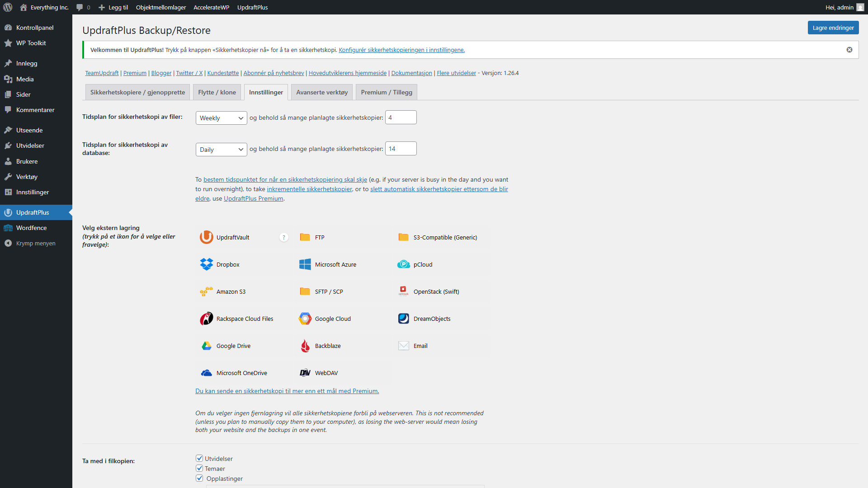Click the Wordfence shield icon
Image resolution: width=868 pixels, height=488 pixels.
(8, 228)
